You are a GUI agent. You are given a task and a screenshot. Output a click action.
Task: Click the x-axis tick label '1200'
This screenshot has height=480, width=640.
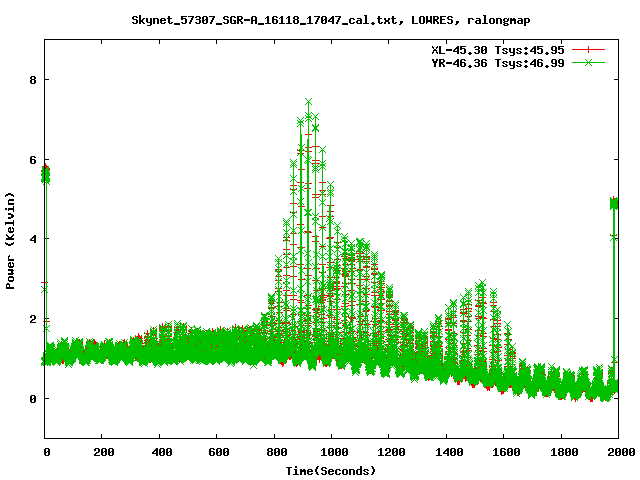[391, 452]
